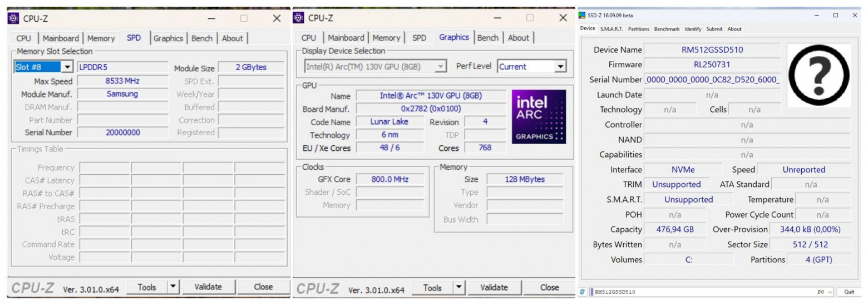Select the Device tab in SSD-Z
868x305 pixels.
pyautogui.click(x=588, y=28)
